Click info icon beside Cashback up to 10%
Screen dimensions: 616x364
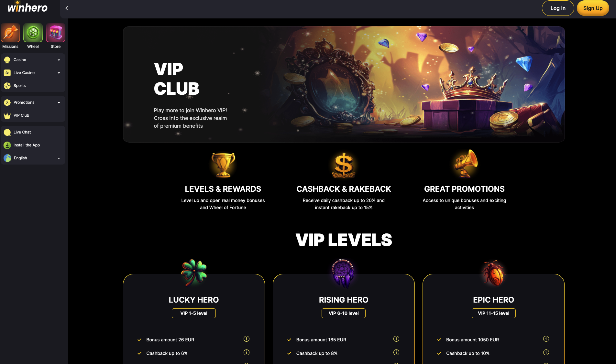point(546,352)
